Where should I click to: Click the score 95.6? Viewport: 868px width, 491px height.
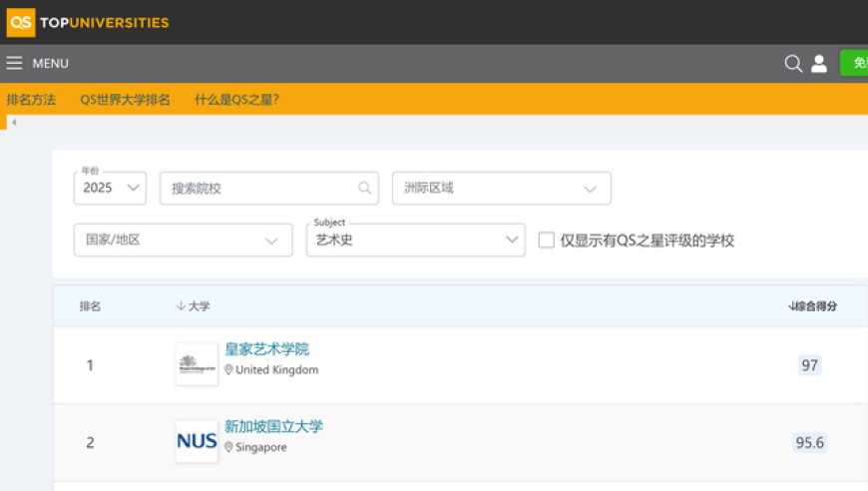point(810,443)
